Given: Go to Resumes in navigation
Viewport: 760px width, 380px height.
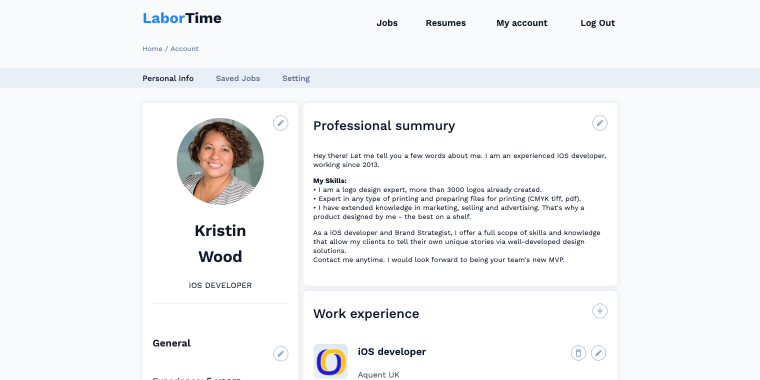Looking at the screenshot, I should (x=445, y=23).
